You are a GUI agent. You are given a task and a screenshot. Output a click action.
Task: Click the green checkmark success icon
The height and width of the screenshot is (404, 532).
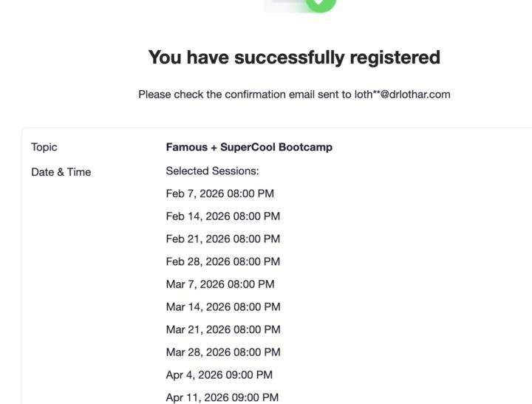pos(318,3)
